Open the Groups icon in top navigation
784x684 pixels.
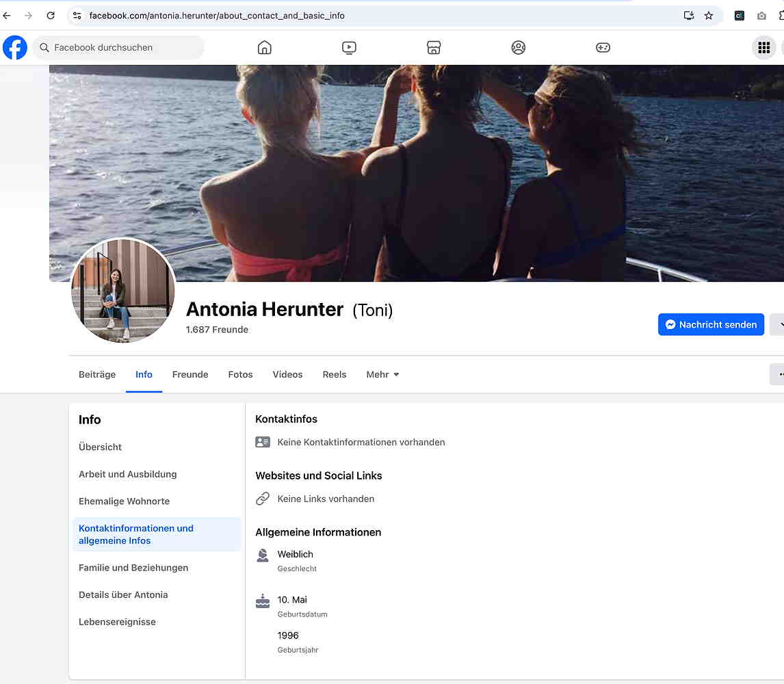pos(519,47)
